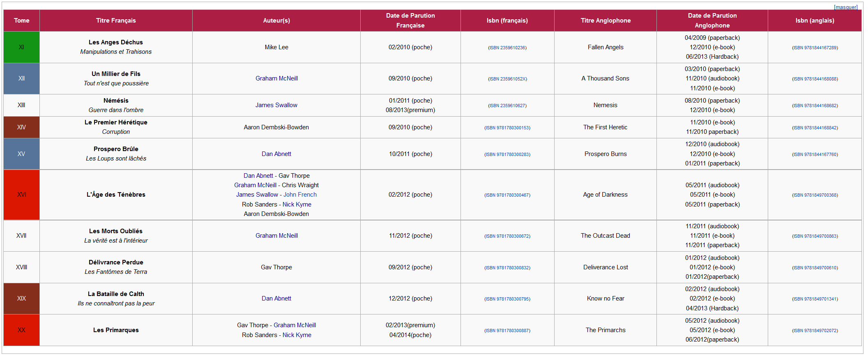Screen dimensions: 868x358
Task: Select subtitle Les Loups sont lâchés
Action: tap(116, 158)
